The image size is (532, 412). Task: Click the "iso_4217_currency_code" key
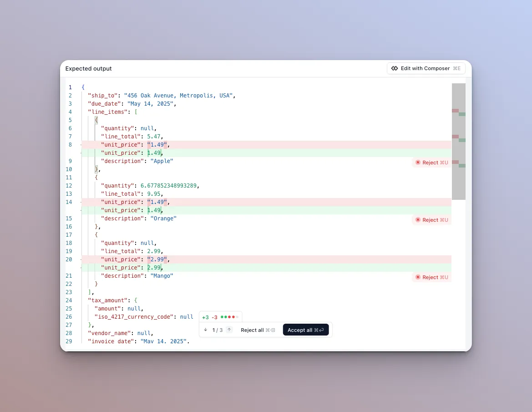coord(134,317)
